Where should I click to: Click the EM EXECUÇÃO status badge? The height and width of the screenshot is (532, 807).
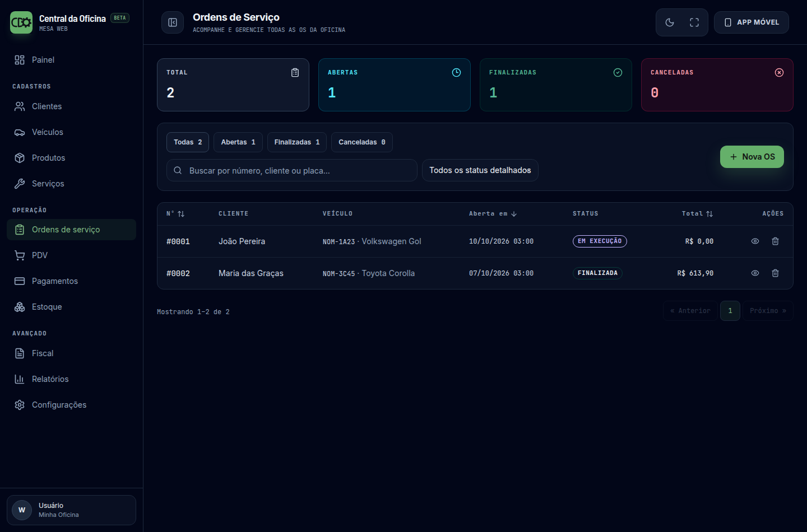click(x=600, y=241)
